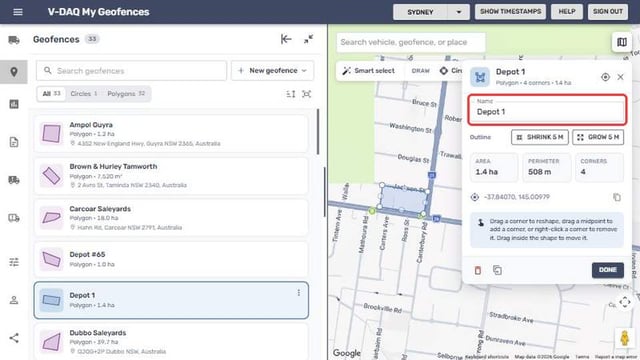Image resolution: width=640 pixels, height=360 pixels.
Task: Click the fit-all geofences frame icon
Action: [307, 94]
